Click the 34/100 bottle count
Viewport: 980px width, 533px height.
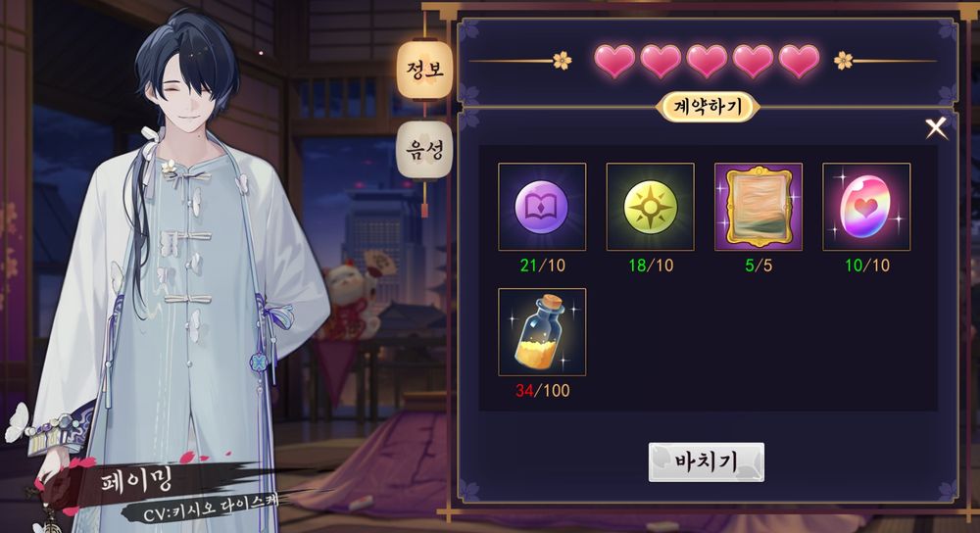click(x=543, y=391)
